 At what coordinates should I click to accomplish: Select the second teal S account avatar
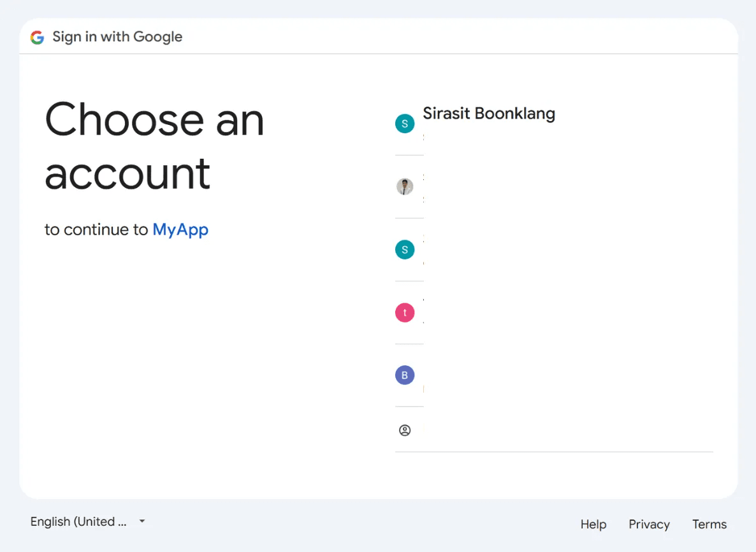(405, 249)
